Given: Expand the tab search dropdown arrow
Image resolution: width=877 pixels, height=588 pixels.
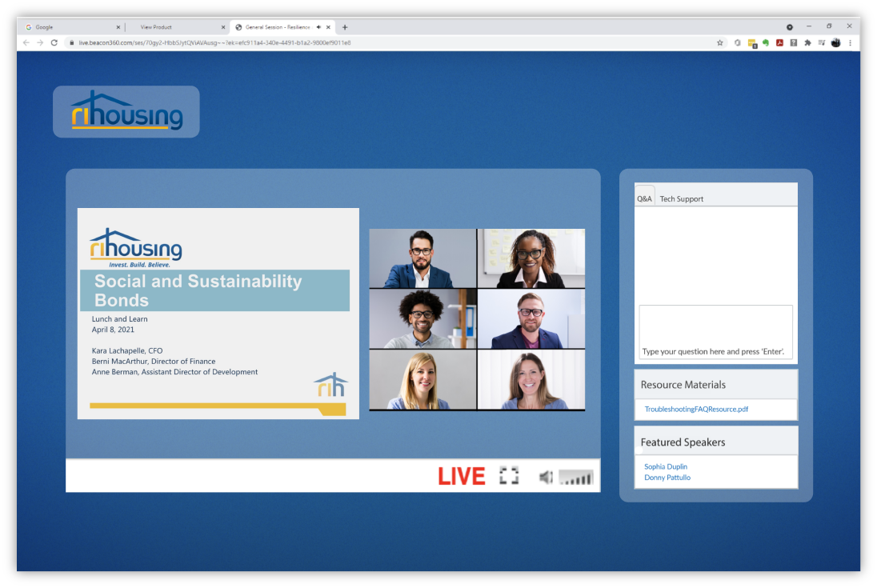Looking at the screenshot, I should (x=790, y=27).
